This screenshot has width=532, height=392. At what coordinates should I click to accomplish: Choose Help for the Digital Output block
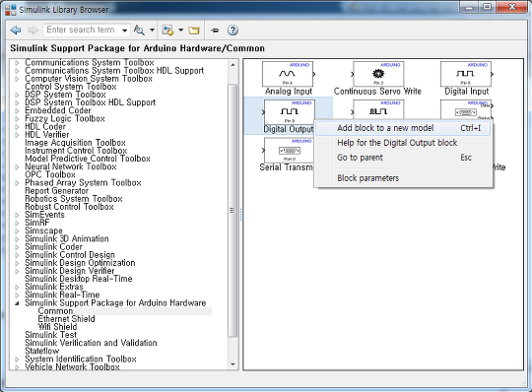pos(403,143)
